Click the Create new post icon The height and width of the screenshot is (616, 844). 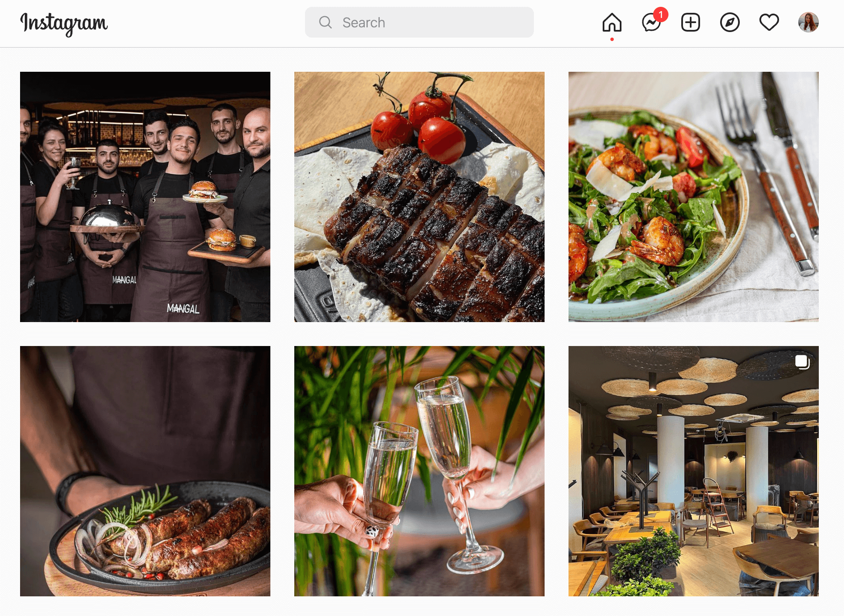(690, 23)
